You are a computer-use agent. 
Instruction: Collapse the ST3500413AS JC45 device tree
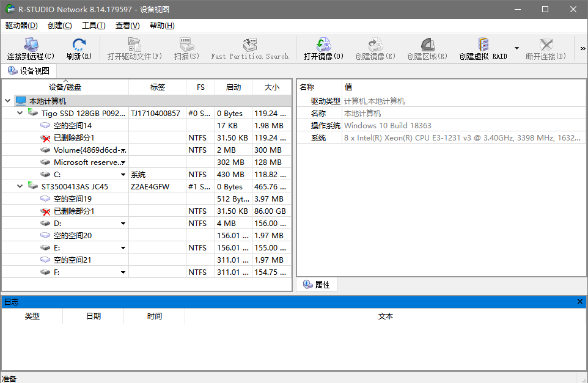19,186
